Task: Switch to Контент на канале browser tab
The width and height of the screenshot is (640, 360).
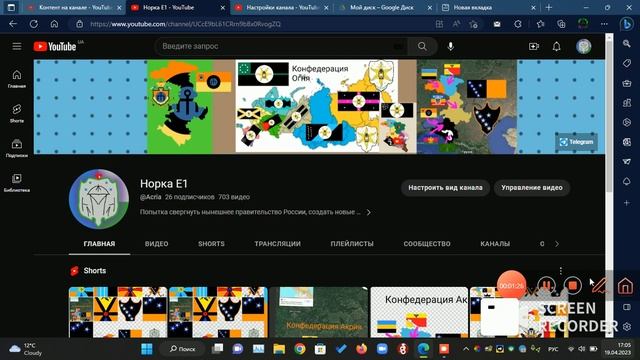Action: [x=74, y=7]
